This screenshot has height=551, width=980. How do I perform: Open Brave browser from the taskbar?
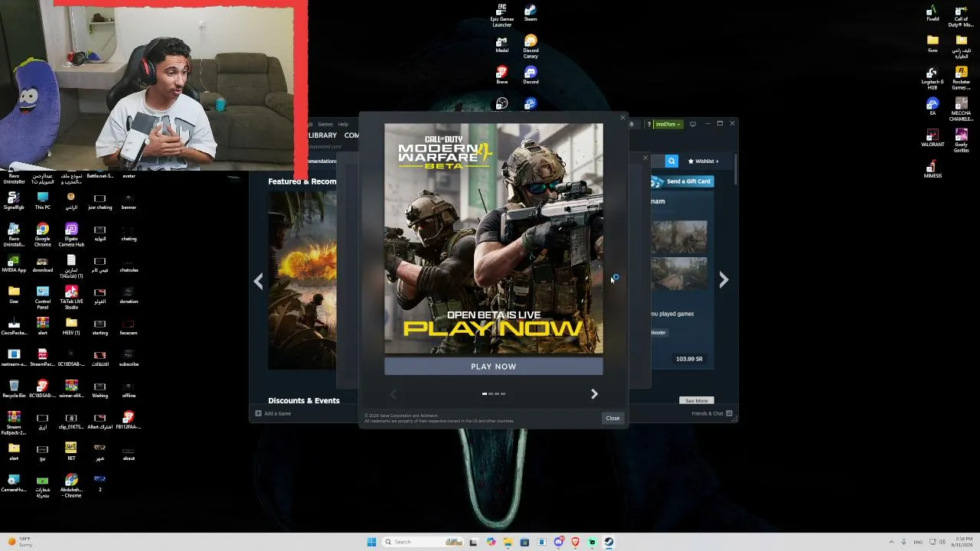pyautogui.click(x=575, y=542)
